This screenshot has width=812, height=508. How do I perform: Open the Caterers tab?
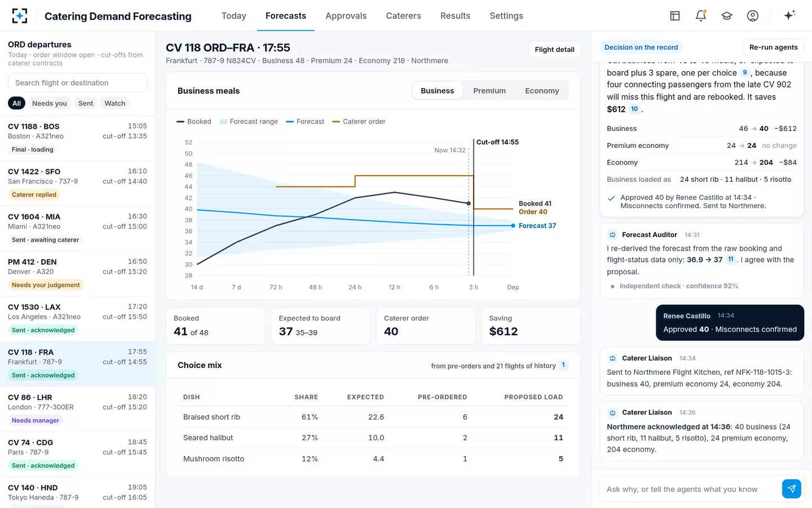(x=404, y=16)
